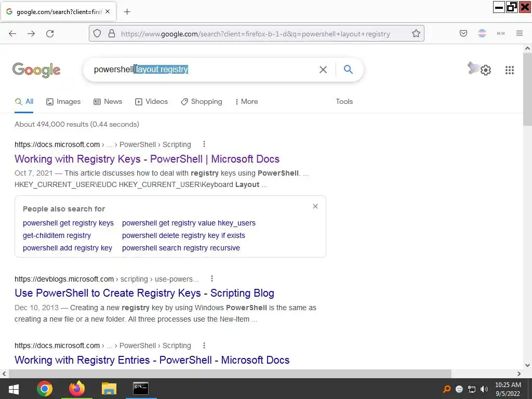Search powershell add registry key suggestion

67,248
